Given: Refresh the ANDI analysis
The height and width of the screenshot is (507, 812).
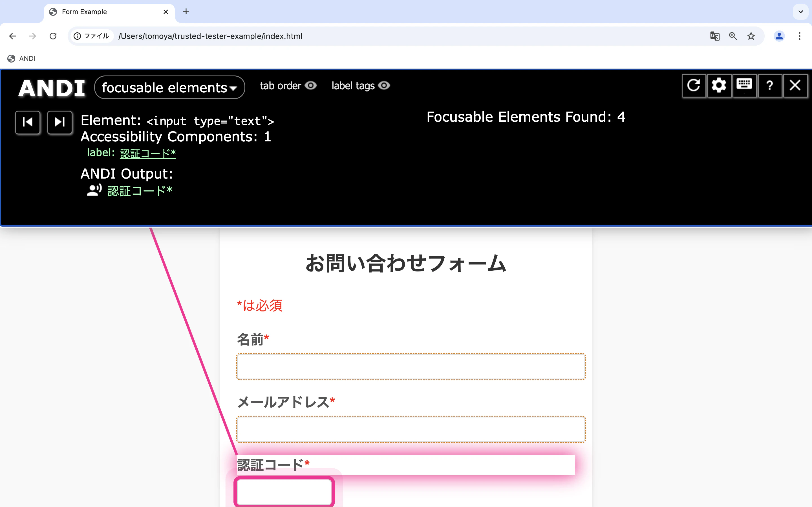Looking at the screenshot, I should pyautogui.click(x=694, y=86).
